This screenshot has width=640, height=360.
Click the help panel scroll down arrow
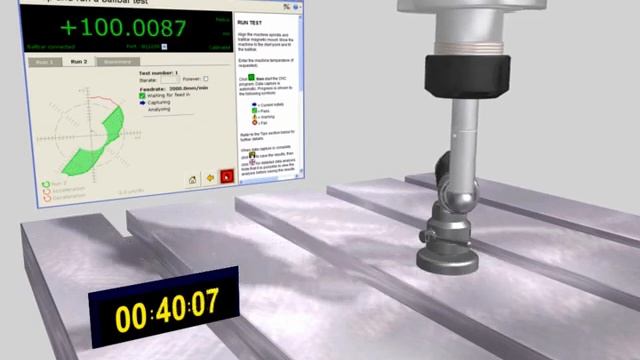click(x=302, y=171)
